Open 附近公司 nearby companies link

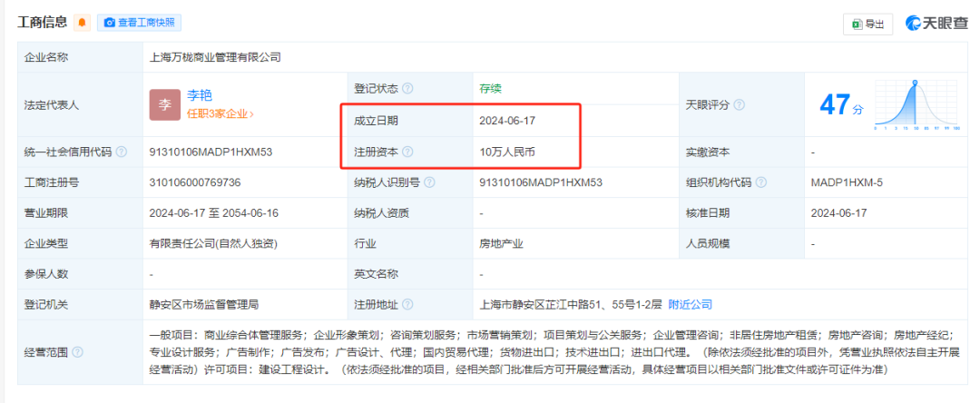[690, 305]
